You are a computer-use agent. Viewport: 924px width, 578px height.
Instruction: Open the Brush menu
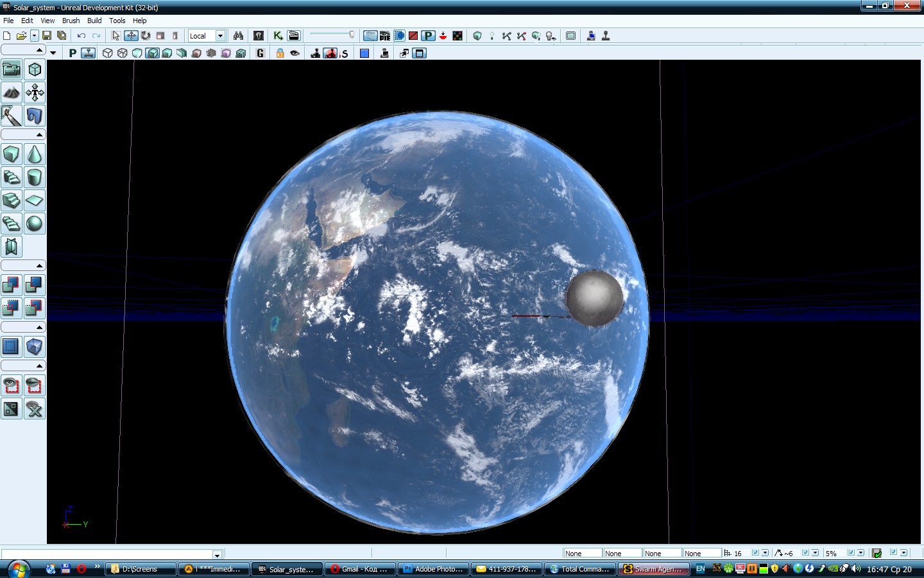pos(71,21)
